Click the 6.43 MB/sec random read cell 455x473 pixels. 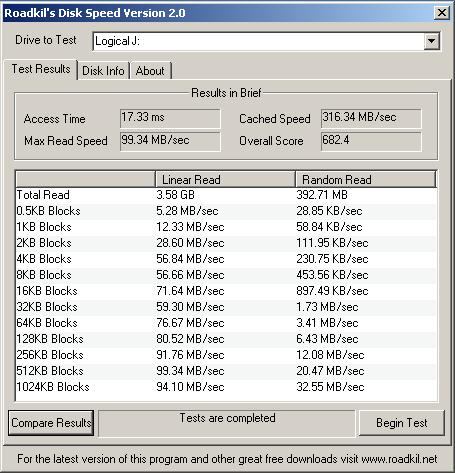click(327, 339)
